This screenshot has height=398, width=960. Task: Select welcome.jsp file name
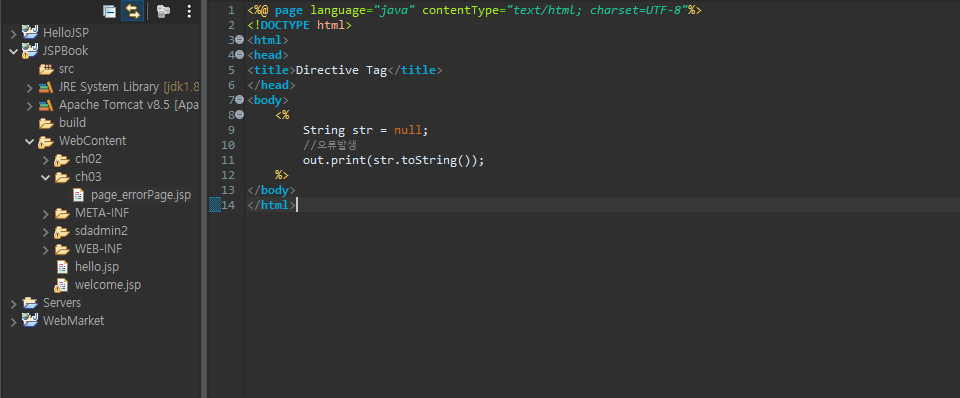108,285
